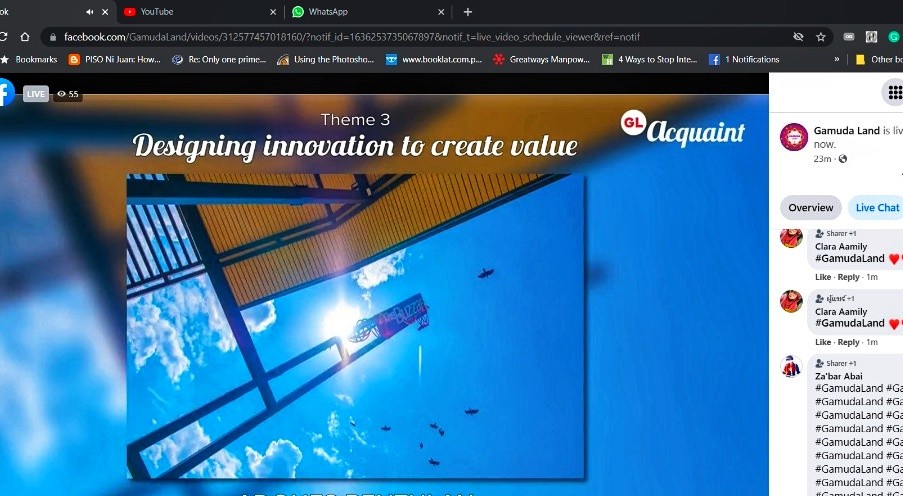Open the Bookmarks bookmark
This screenshot has height=496, width=903.
[x=29, y=59]
